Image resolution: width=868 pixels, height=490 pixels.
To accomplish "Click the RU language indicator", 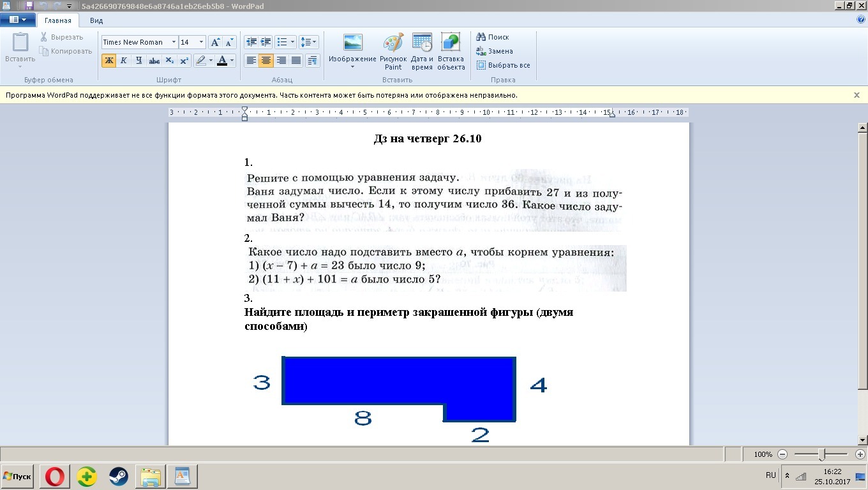I will tap(770, 475).
